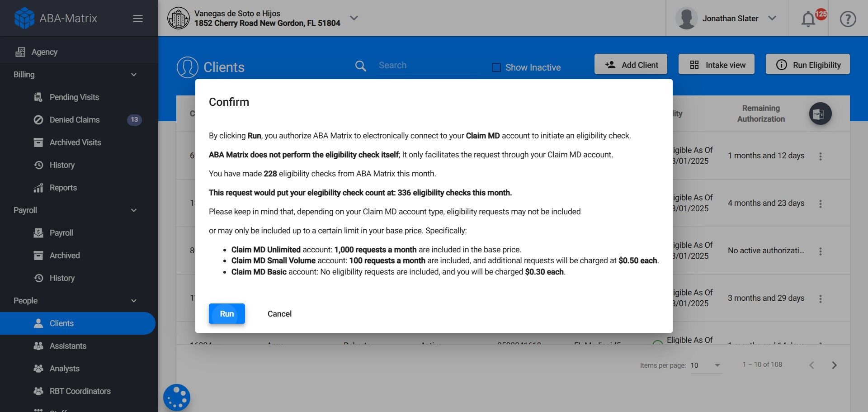
Task: Open the blue cookie settings bubble
Action: (177, 398)
